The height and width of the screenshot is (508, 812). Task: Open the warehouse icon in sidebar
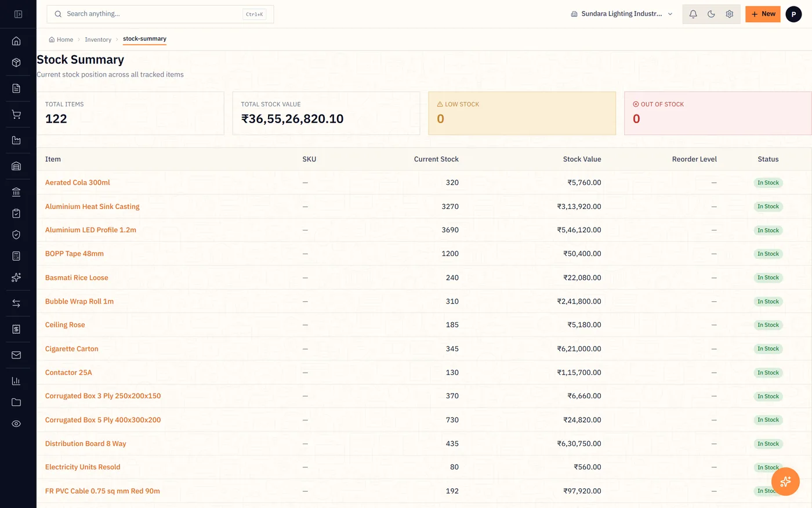16,166
